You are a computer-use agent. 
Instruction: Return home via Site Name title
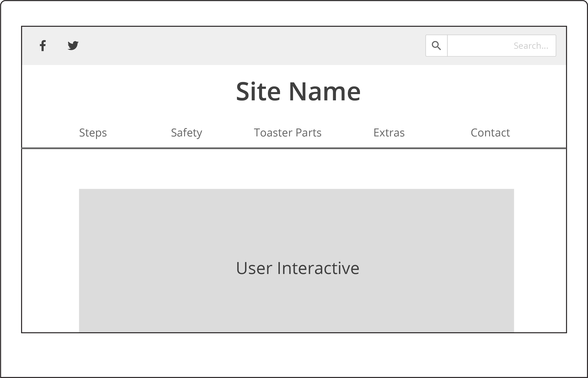298,91
